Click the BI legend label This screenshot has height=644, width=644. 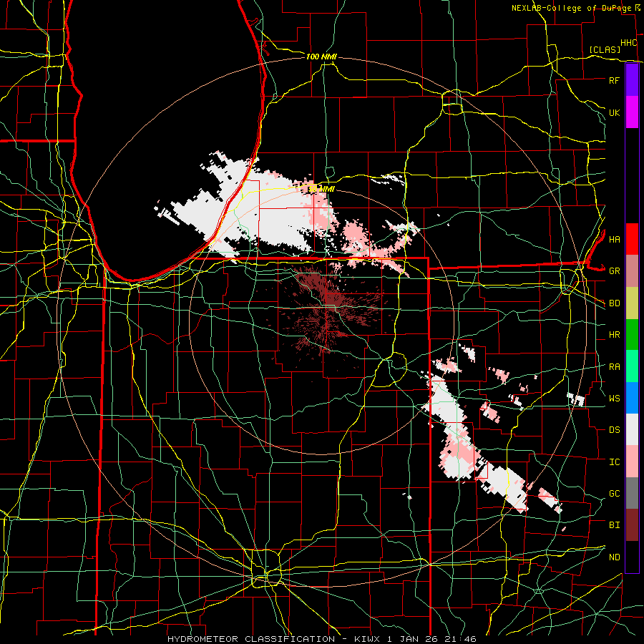pyautogui.click(x=614, y=525)
